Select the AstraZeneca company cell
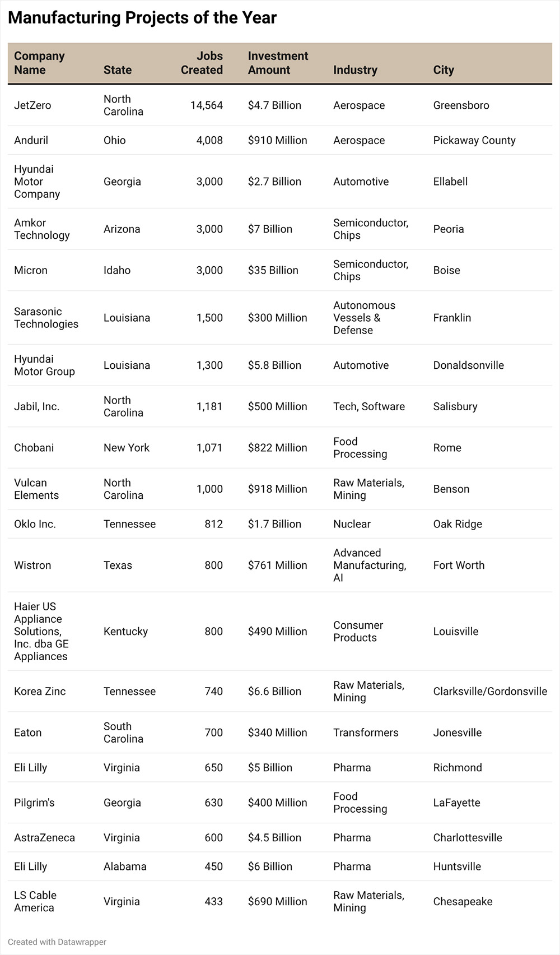Screen dimensions: 560x955 click(x=44, y=838)
